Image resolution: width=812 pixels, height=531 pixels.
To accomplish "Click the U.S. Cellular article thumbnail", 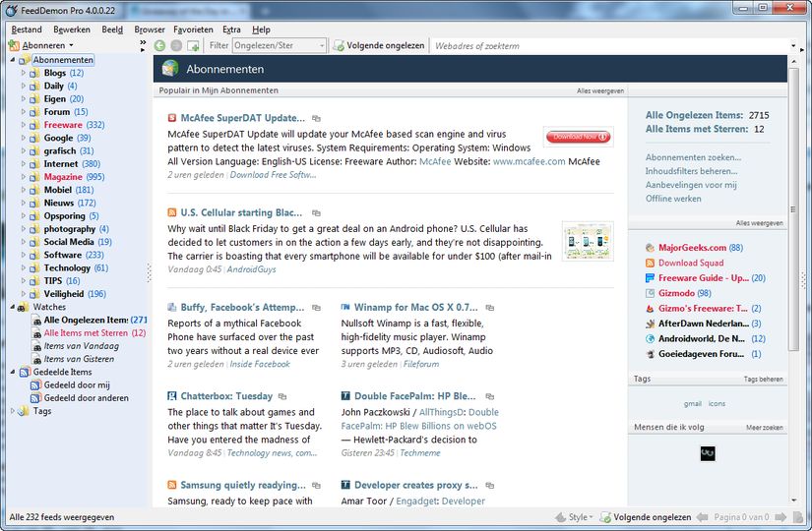I will coord(588,241).
